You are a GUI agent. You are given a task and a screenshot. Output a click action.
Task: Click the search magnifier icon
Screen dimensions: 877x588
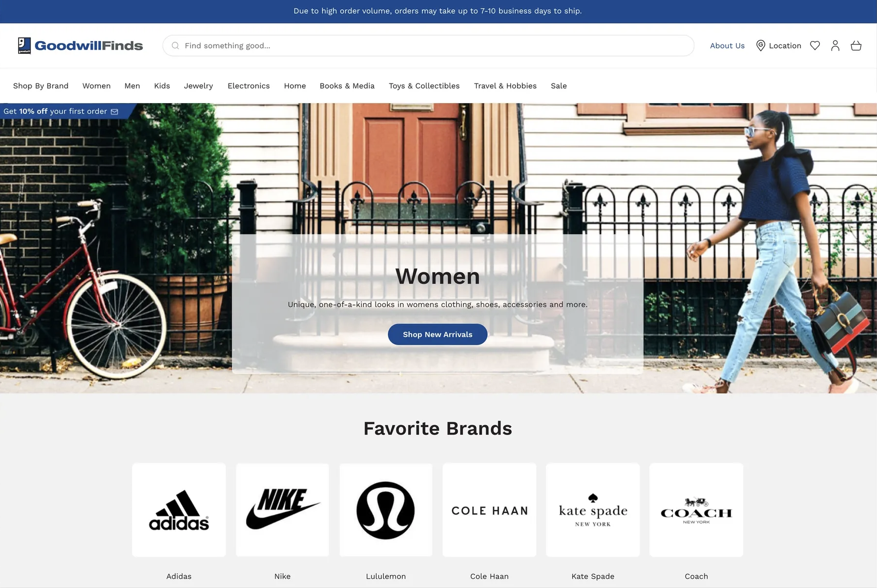coord(175,45)
